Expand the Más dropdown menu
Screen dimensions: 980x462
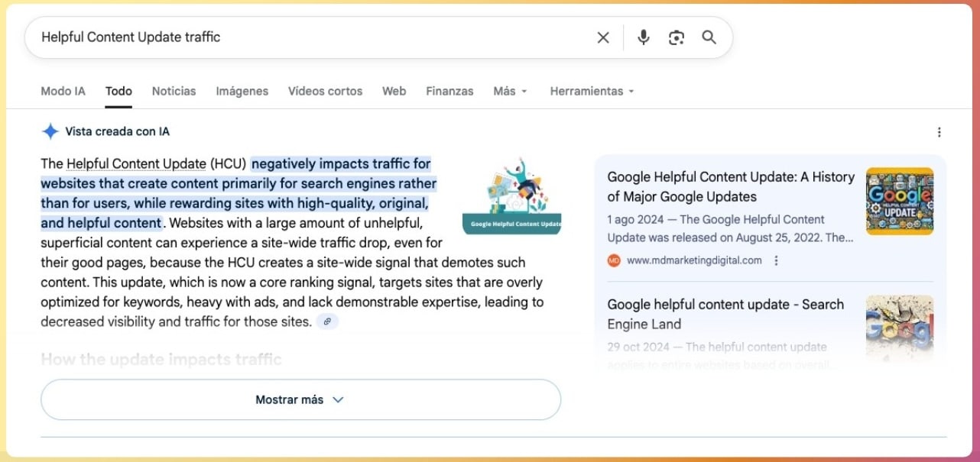pos(510,91)
